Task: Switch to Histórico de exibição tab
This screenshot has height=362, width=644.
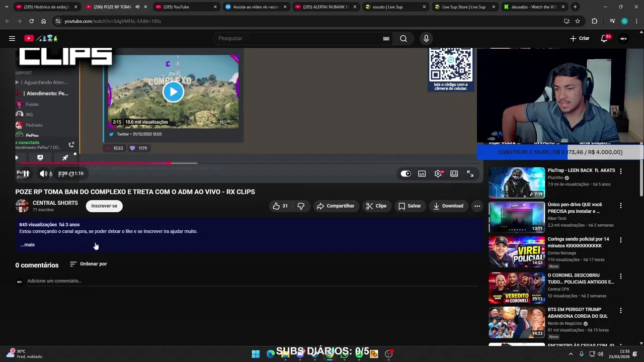Action: (46, 7)
